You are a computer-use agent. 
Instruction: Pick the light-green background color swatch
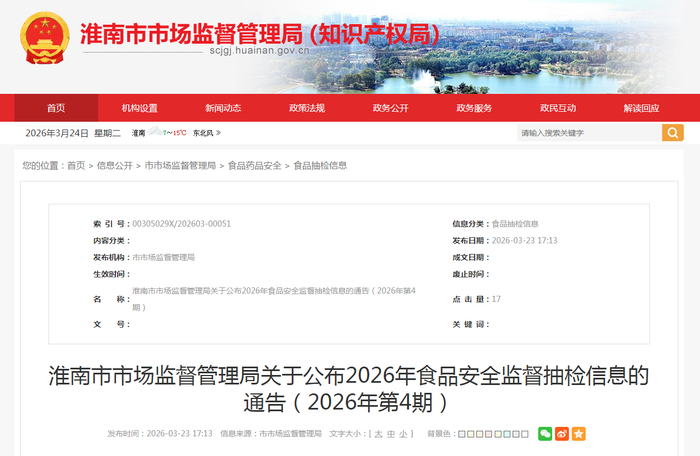coord(498,434)
